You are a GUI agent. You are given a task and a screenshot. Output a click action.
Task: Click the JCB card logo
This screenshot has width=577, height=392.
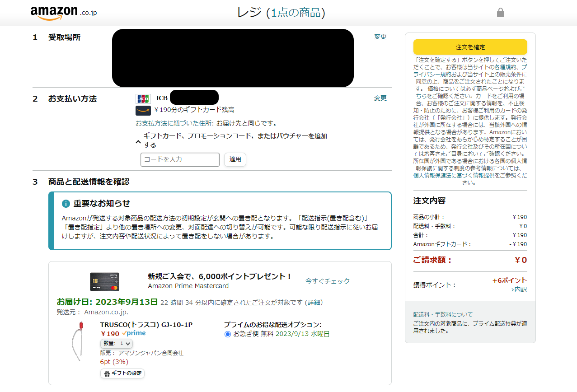pos(143,98)
